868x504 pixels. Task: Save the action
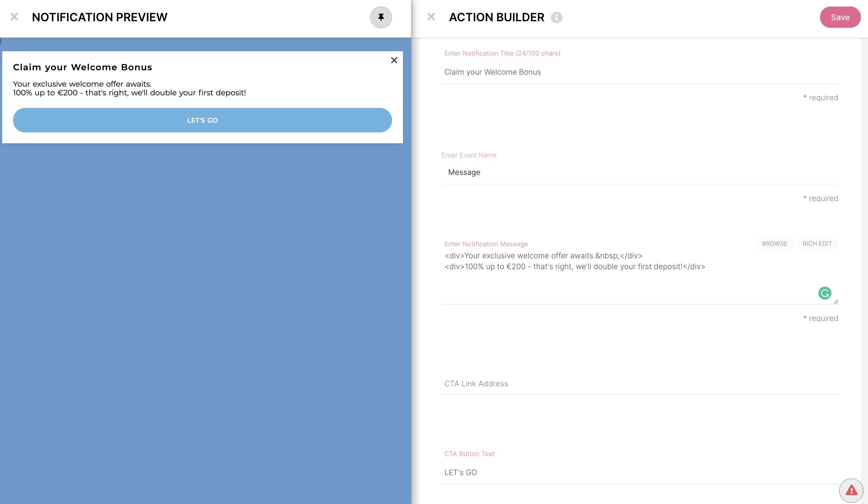(840, 17)
